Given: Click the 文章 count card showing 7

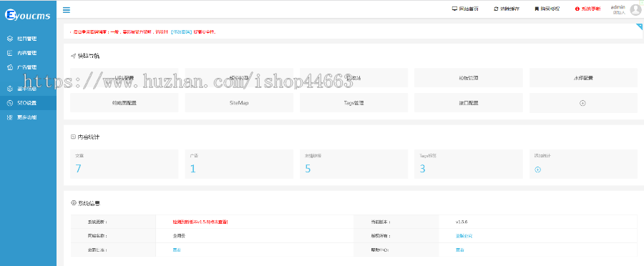Looking at the screenshot, I should (x=125, y=164).
